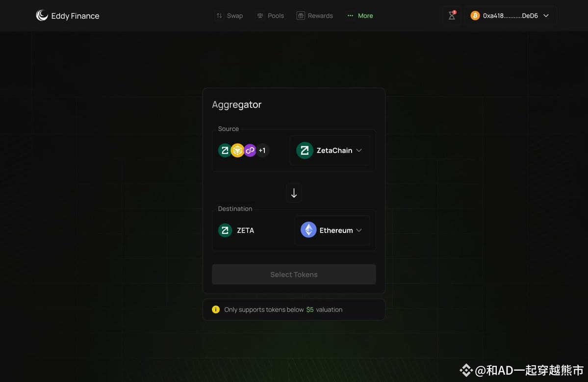
Task: Click the Eddy Finance crescent logo
Action: (42, 15)
